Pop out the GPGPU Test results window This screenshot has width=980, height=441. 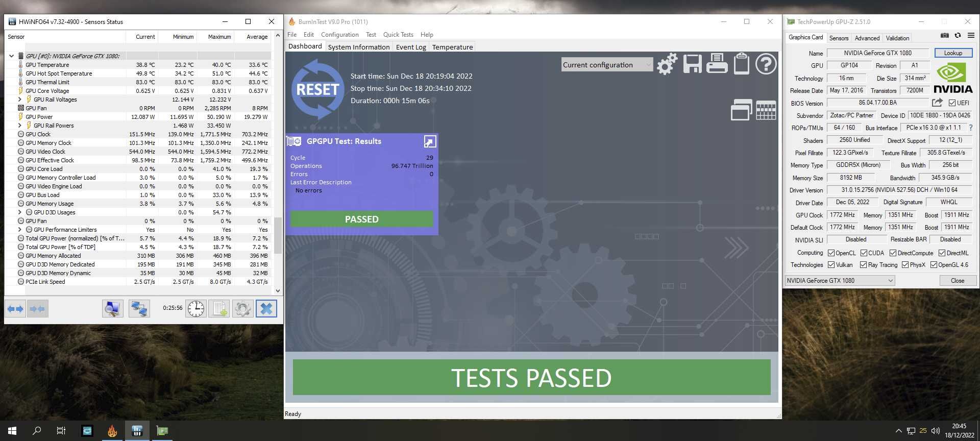[430, 141]
